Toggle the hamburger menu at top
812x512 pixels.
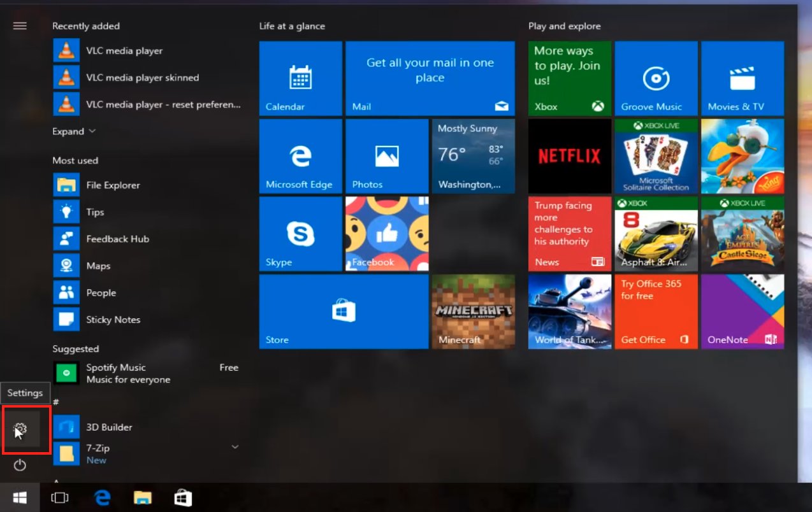click(x=20, y=25)
